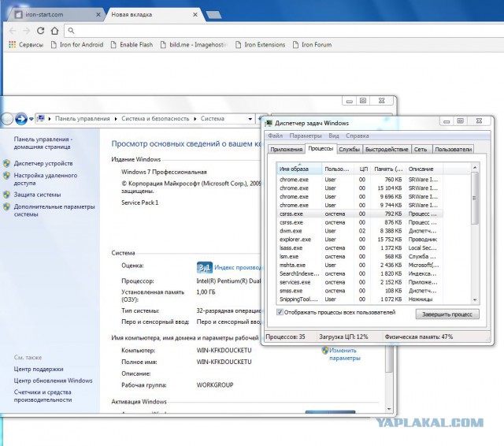Open Панель управления домашняя страница
The width and height of the screenshot is (504, 446).
pos(43,143)
